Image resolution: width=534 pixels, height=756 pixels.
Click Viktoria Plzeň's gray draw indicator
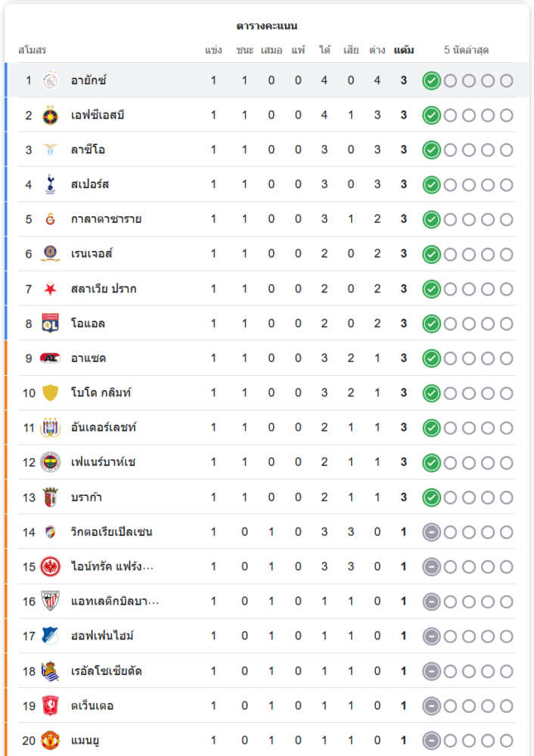tap(431, 533)
